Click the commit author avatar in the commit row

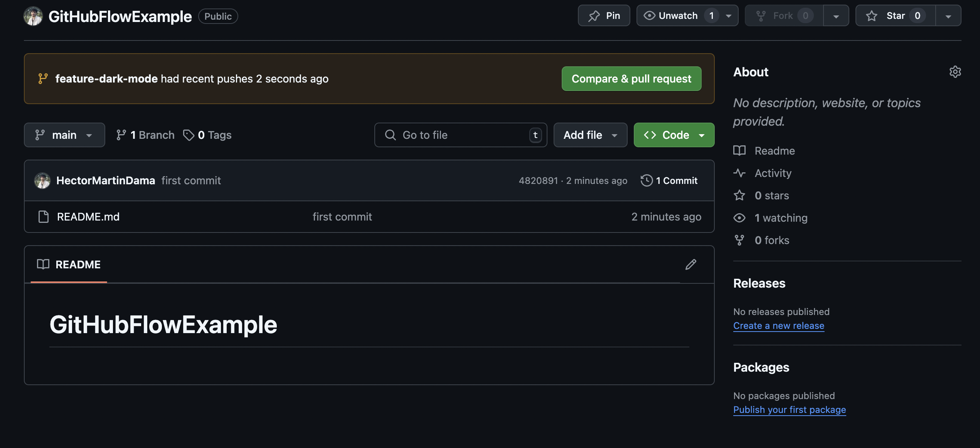[x=42, y=180]
